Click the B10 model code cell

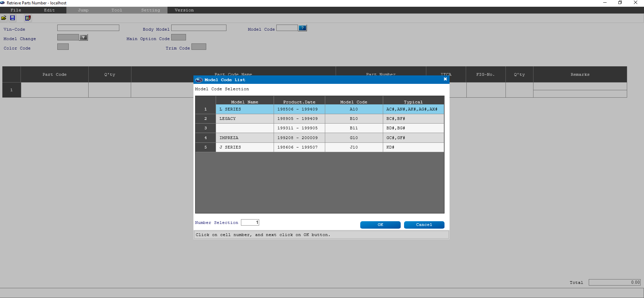(354, 119)
